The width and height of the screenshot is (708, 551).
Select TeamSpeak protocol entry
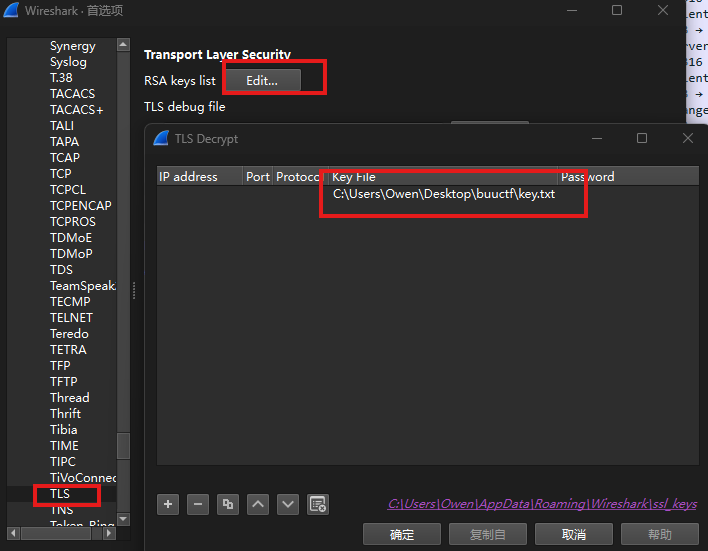click(83, 285)
